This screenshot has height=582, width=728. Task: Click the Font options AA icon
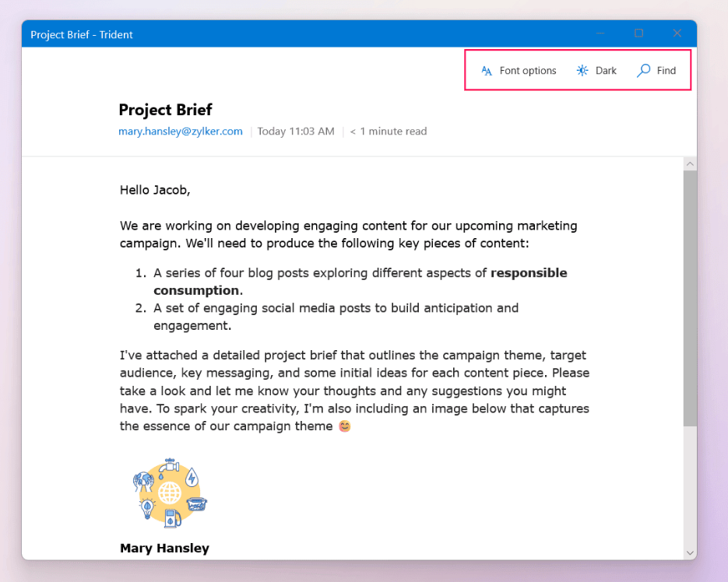point(486,71)
